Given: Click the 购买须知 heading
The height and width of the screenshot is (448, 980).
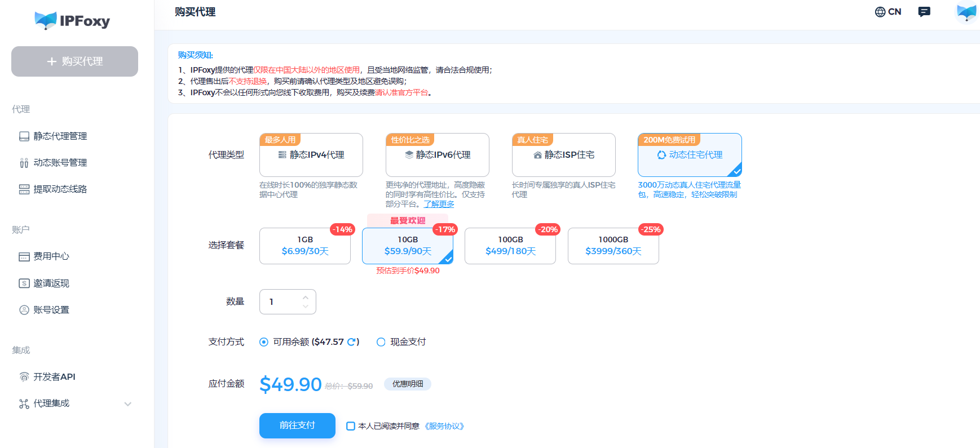Looking at the screenshot, I should [x=196, y=55].
